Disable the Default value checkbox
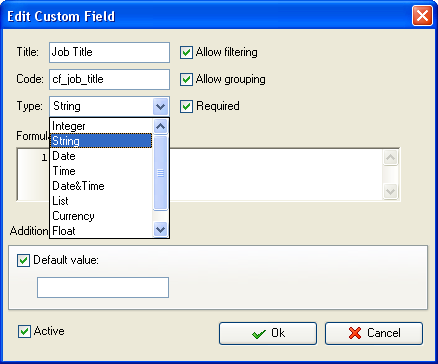Viewport: 438px width, 364px height. 23,261
